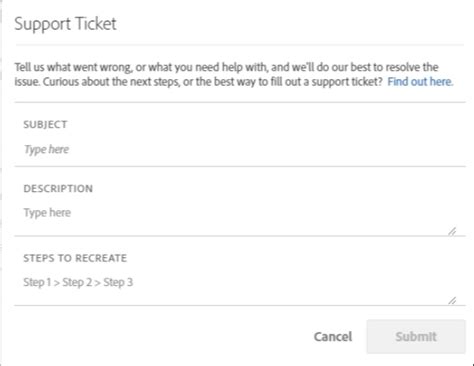Image resolution: width=474 pixels, height=366 pixels.
Task: Click the STEPS TO RECREATE label
Action: click(x=75, y=258)
